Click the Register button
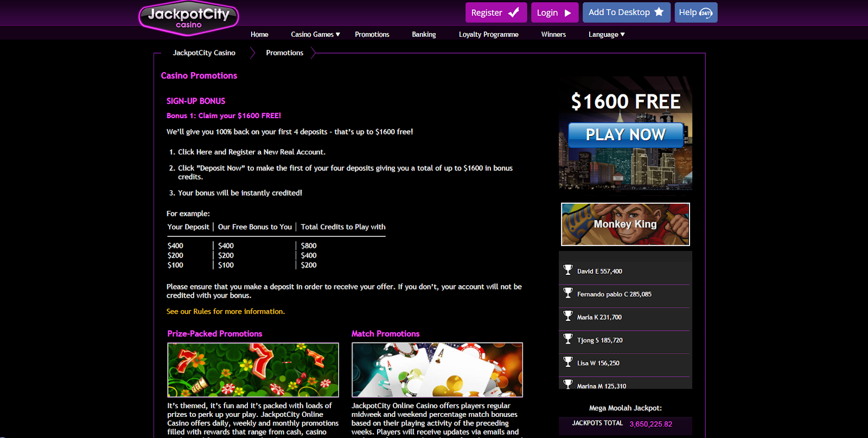 496,12
